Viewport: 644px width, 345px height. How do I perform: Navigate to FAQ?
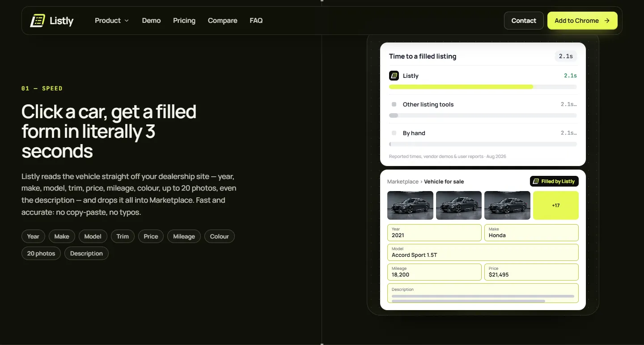[256, 21]
